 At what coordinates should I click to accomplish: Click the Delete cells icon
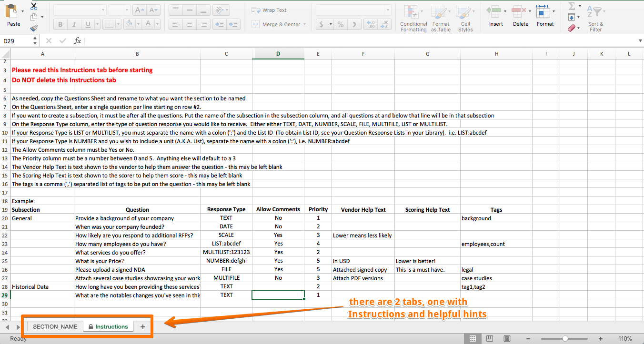pos(518,10)
